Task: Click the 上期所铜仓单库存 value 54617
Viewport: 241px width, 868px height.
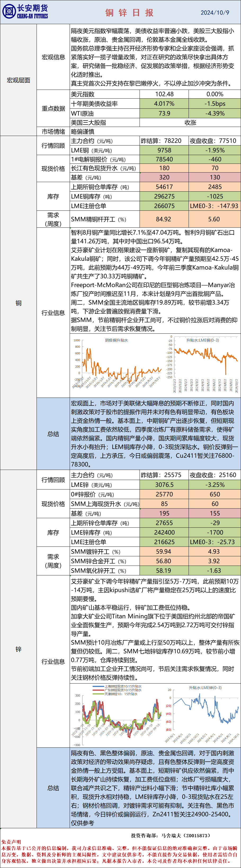Action: (x=164, y=187)
